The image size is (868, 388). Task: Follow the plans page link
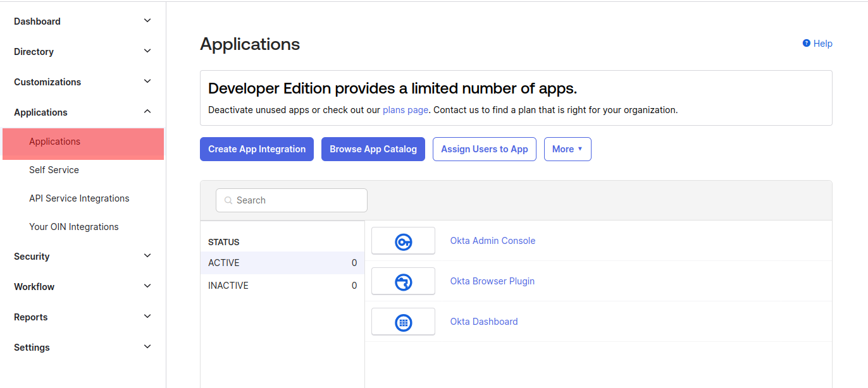pyautogui.click(x=405, y=110)
